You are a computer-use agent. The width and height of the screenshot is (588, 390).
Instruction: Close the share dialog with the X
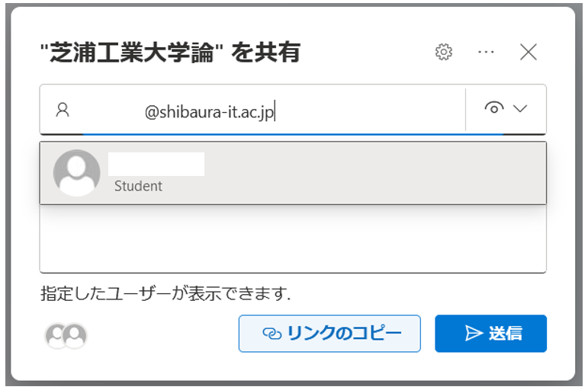coord(529,52)
